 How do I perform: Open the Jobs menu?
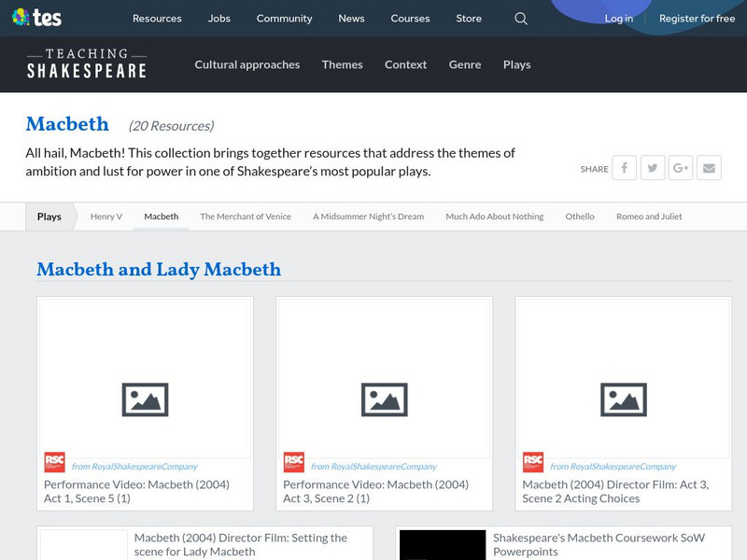pos(219,19)
